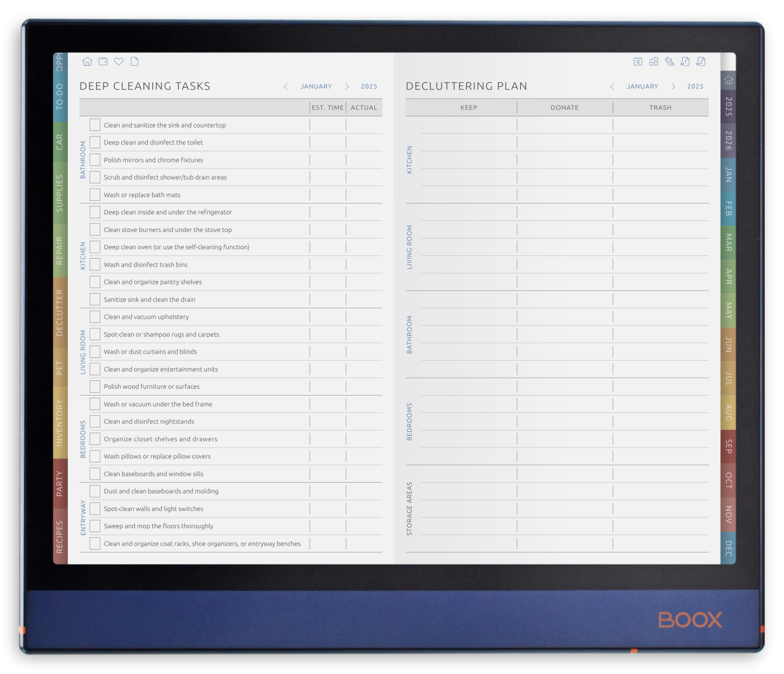The image size is (784, 674).
Task: Check 'Organize closet shelves and drawers'
Action: pos(95,439)
